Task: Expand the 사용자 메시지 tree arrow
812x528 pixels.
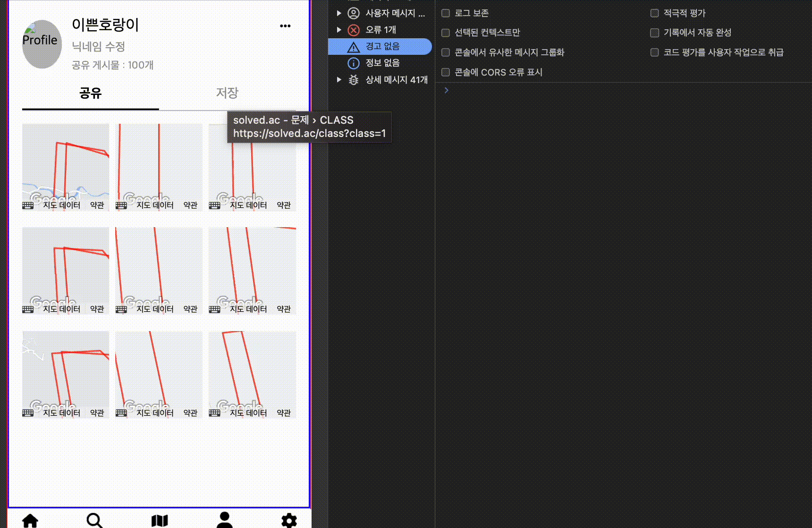Action: coord(339,13)
